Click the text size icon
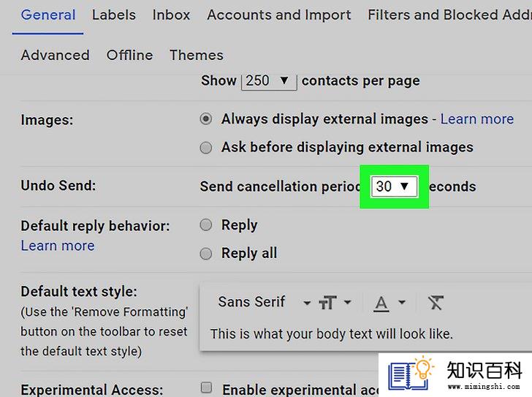Image resolution: width=532 pixels, height=397 pixels. coord(327,303)
